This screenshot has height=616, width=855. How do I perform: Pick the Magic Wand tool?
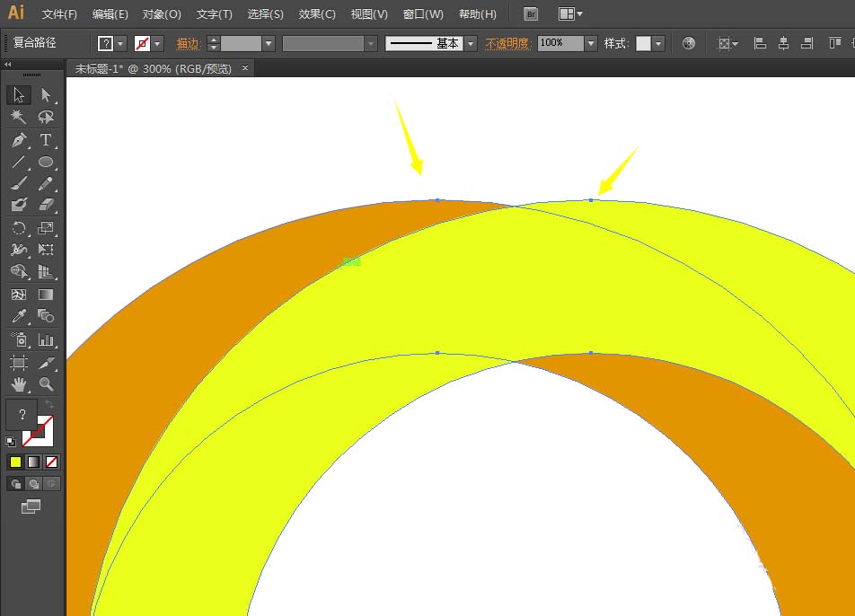pyautogui.click(x=19, y=118)
